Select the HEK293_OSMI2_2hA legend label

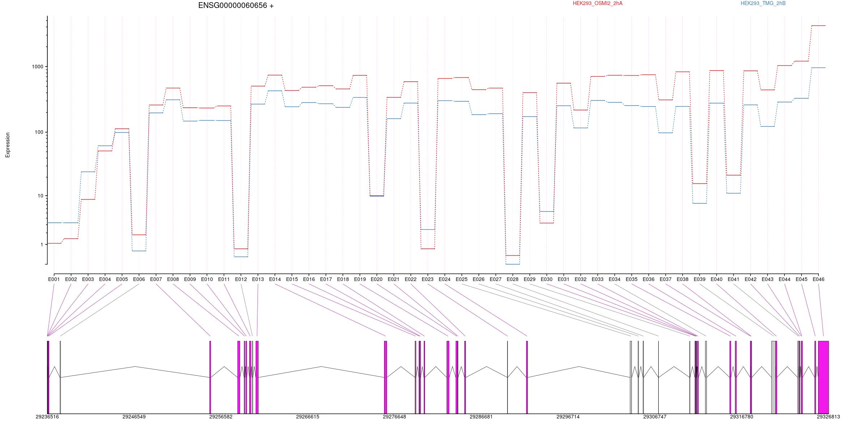(597, 3)
